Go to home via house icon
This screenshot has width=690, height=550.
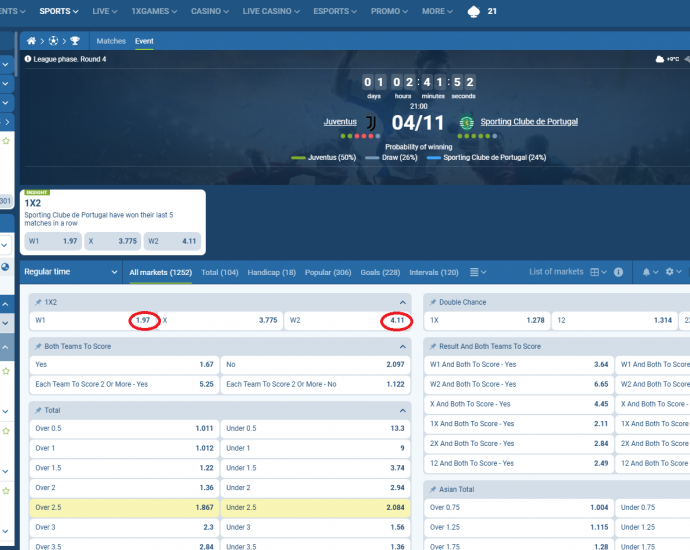coord(31,41)
